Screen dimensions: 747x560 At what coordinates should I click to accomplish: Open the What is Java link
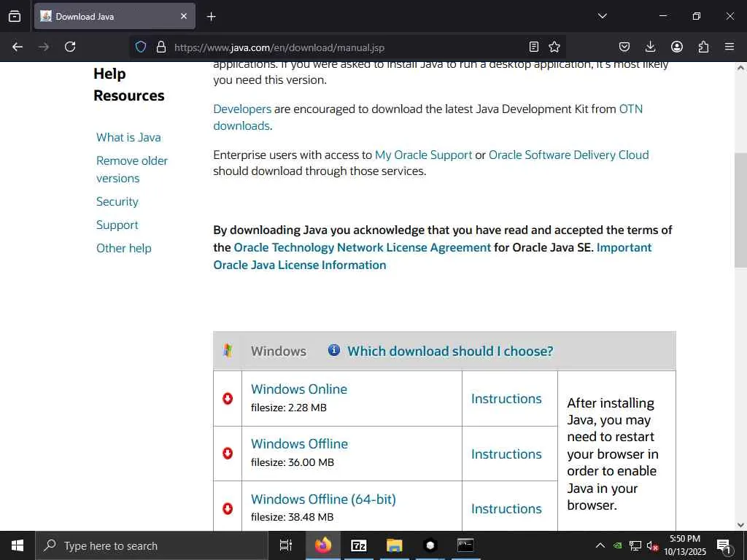[x=128, y=137]
